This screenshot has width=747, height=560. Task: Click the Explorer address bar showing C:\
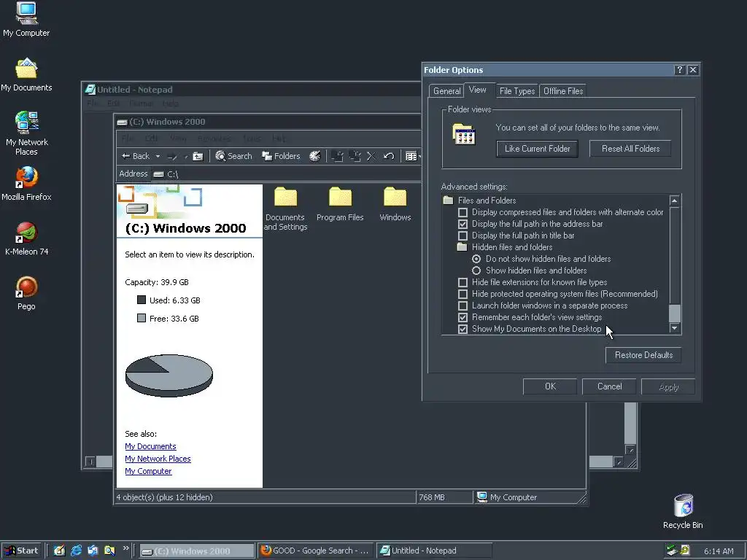[x=286, y=174]
